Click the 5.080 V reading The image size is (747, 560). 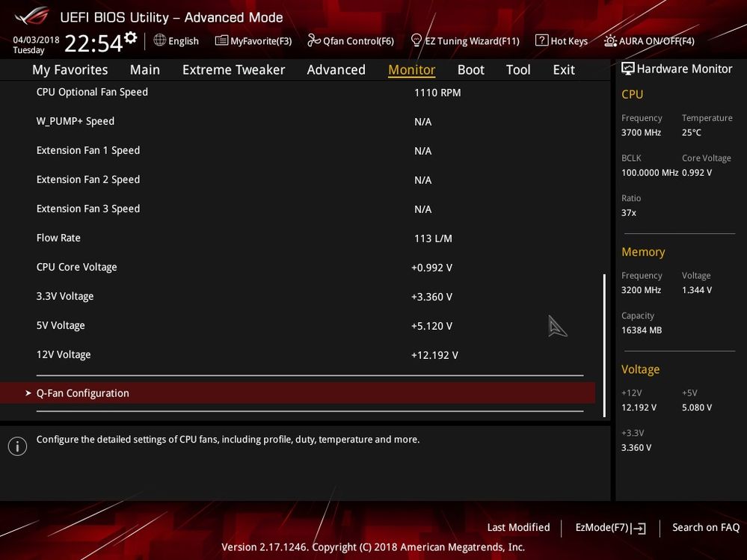pyautogui.click(x=696, y=407)
